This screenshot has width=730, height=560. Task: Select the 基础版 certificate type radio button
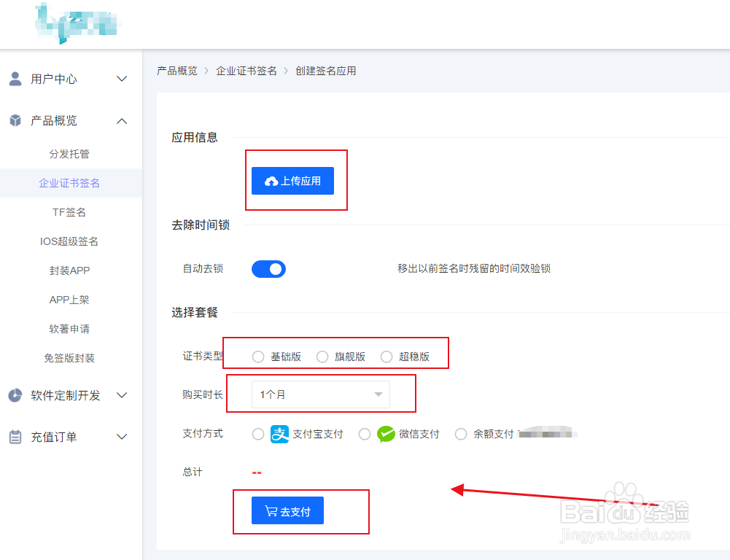click(x=257, y=357)
